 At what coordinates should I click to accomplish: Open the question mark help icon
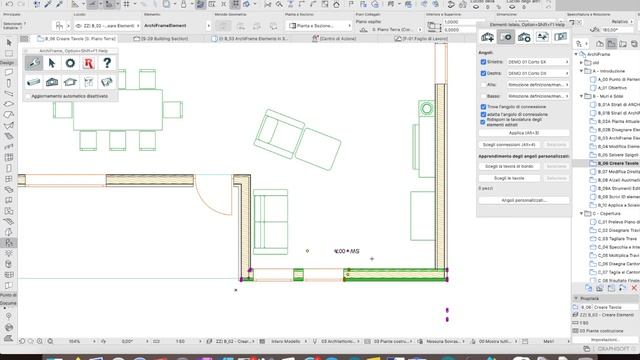107,63
